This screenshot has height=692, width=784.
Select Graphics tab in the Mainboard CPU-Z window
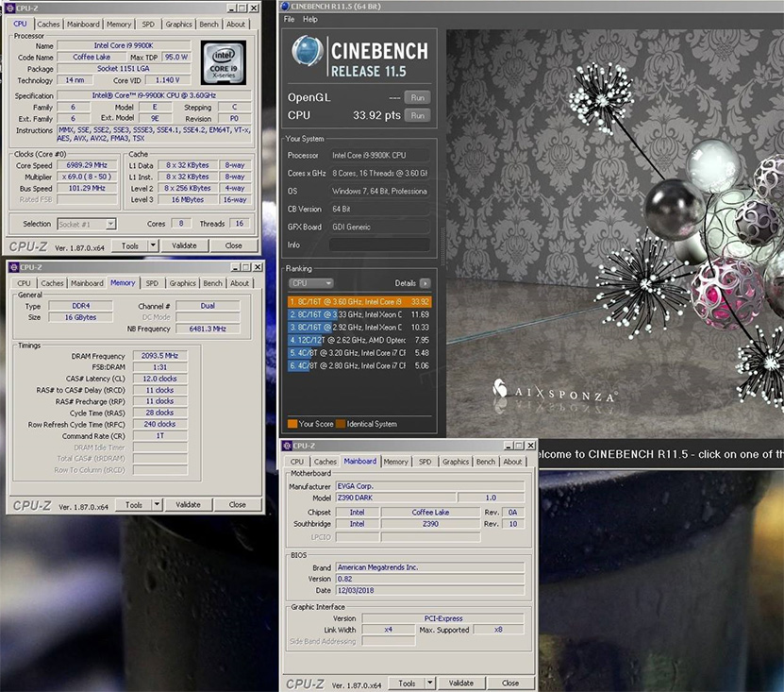click(x=456, y=462)
